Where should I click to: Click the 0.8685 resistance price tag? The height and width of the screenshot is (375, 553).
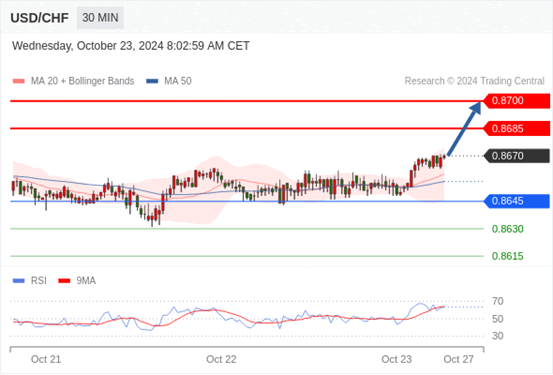click(516, 128)
